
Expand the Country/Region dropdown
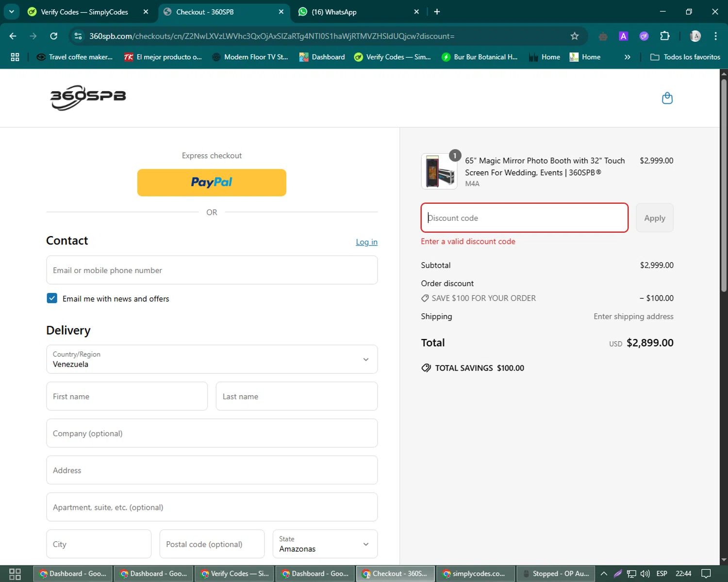click(x=212, y=359)
